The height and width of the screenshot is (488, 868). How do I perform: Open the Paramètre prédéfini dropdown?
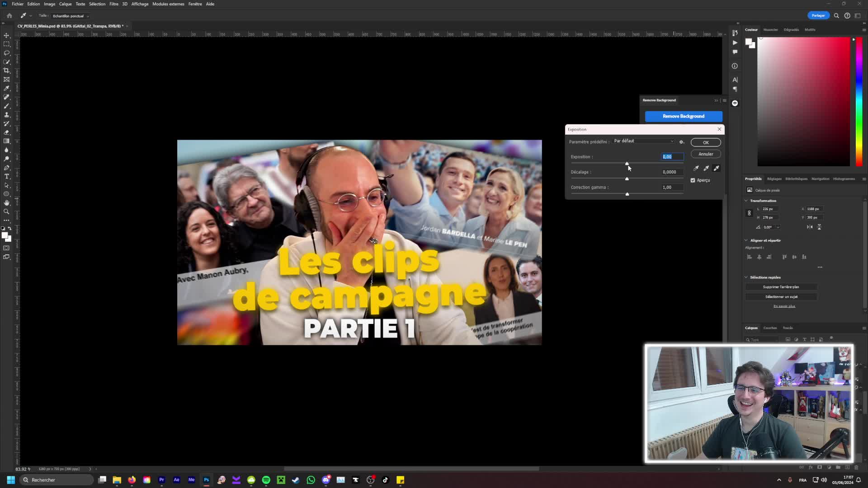[x=644, y=141]
